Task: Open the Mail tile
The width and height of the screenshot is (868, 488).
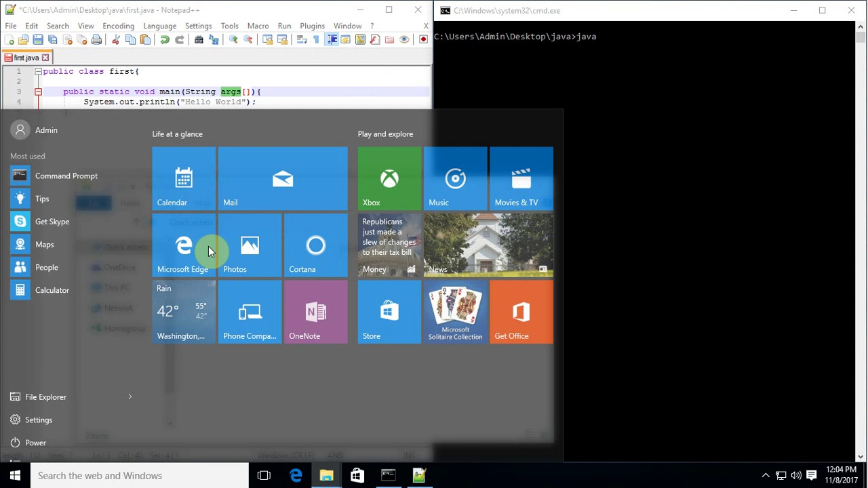Action: [x=283, y=178]
